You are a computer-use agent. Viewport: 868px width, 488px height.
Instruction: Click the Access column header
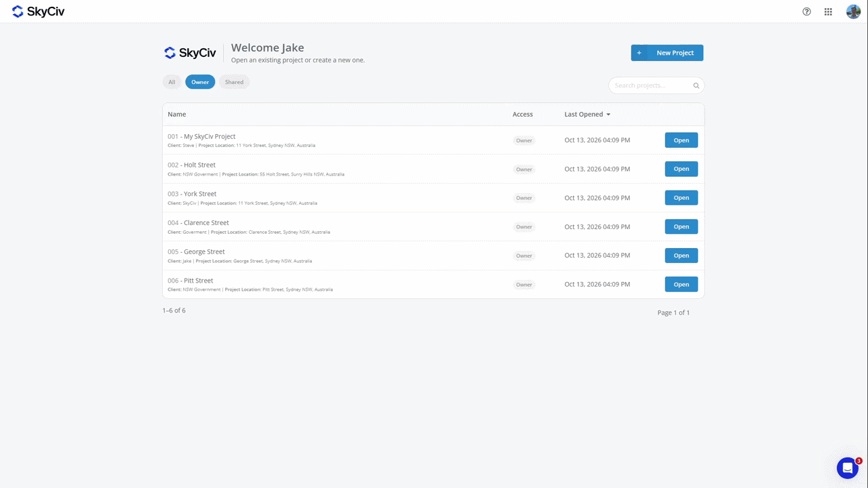coord(523,115)
